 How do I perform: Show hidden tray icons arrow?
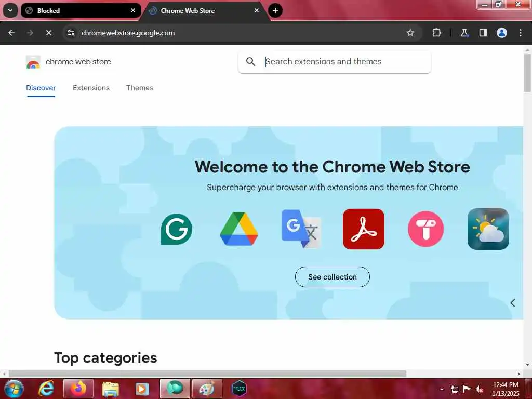442,389
